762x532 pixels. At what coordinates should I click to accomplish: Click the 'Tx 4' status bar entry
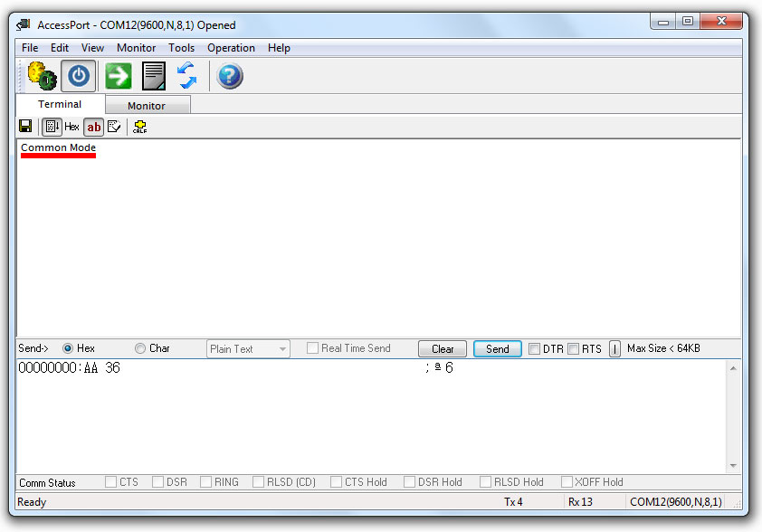point(513,502)
